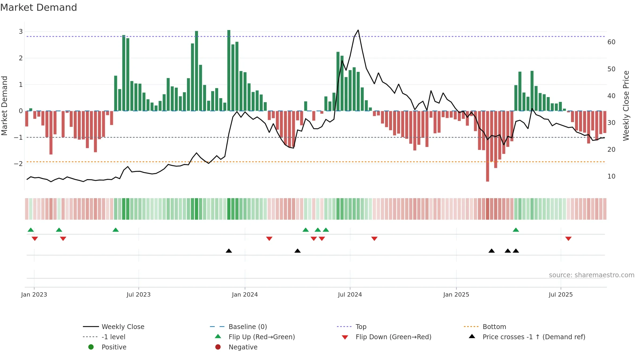The width and height of the screenshot is (644, 362).
Task: Click the Jul 2024 x-axis label
Action: [350, 295]
